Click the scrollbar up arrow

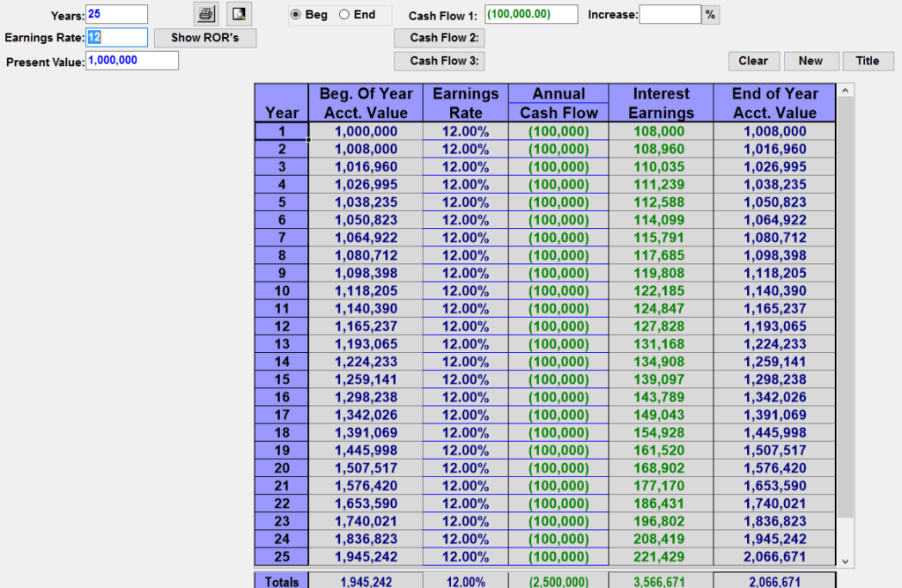tap(846, 91)
